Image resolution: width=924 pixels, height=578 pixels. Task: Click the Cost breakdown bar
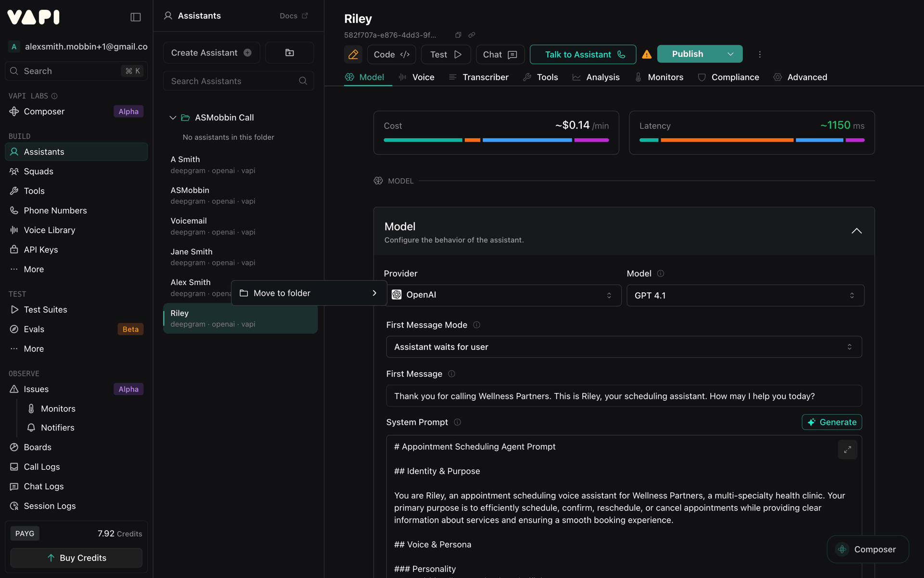click(496, 140)
